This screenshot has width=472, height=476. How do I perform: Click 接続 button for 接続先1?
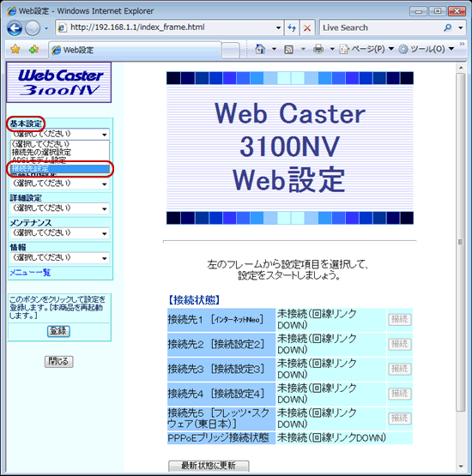point(399,320)
